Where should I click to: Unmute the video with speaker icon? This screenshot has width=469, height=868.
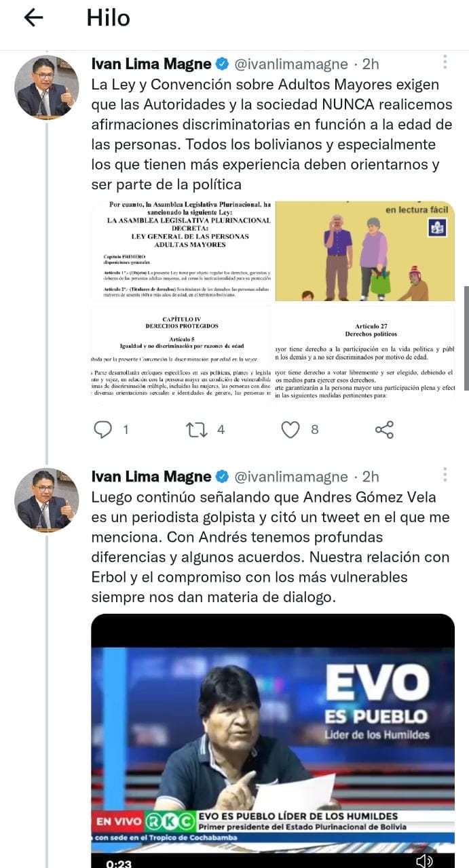pyautogui.click(x=425, y=861)
